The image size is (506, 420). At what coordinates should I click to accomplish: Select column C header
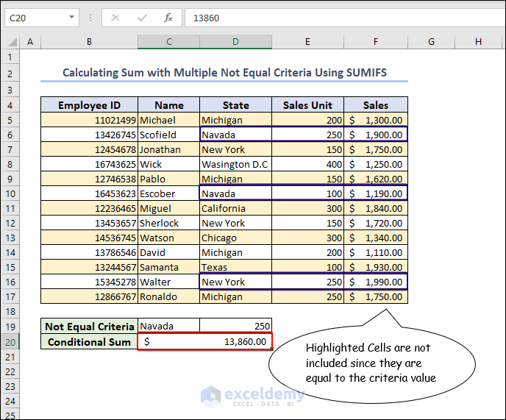[x=168, y=42]
